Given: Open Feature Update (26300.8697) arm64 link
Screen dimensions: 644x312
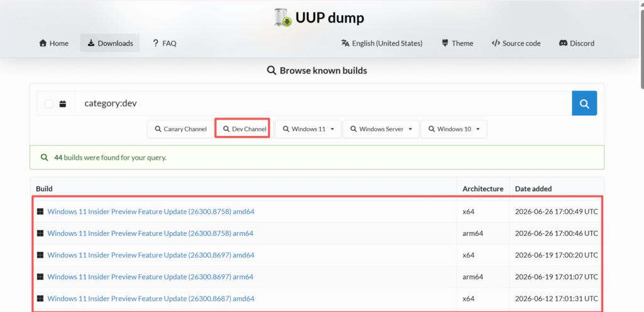Looking at the screenshot, I should click(x=150, y=277).
